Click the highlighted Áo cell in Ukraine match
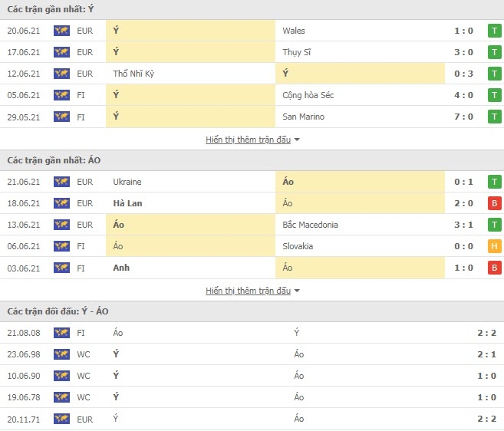The width and height of the screenshot is (504, 431). [x=360, y=182]
